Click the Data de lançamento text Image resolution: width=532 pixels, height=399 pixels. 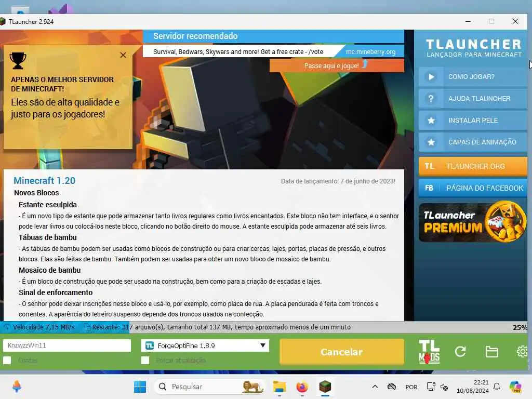pyautogui.click(x=338, y=181)
